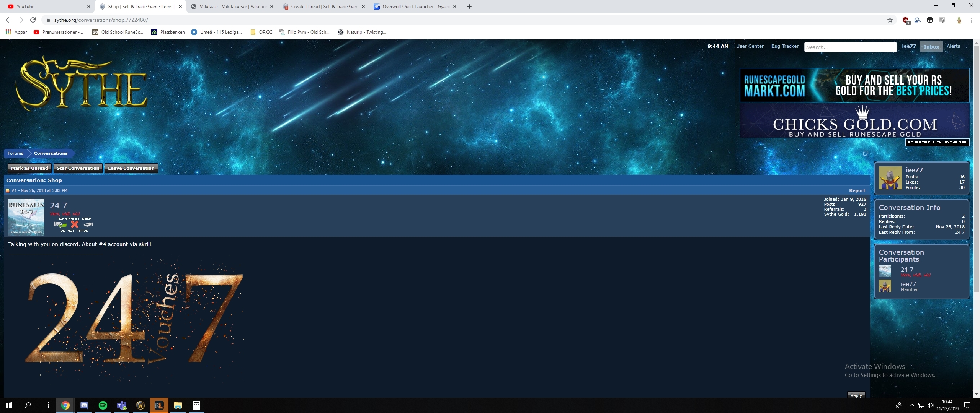Click Advertise with Sythe.org
The height and width of the screenshot is (413, 980).
937,142
